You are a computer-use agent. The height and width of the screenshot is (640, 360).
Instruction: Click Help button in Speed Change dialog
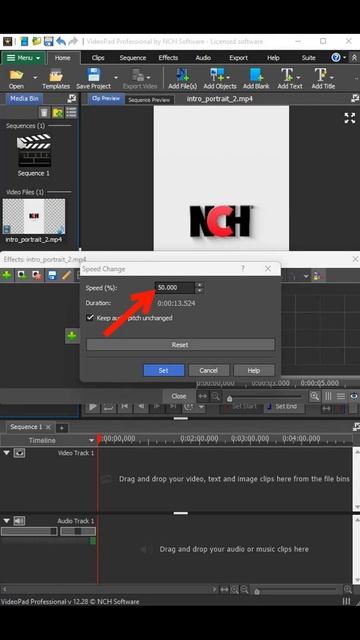(x=253, y=371)
